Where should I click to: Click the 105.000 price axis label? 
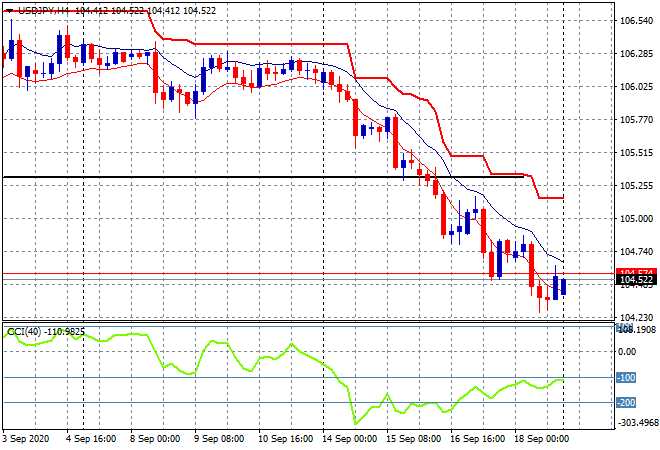point(636,219)
